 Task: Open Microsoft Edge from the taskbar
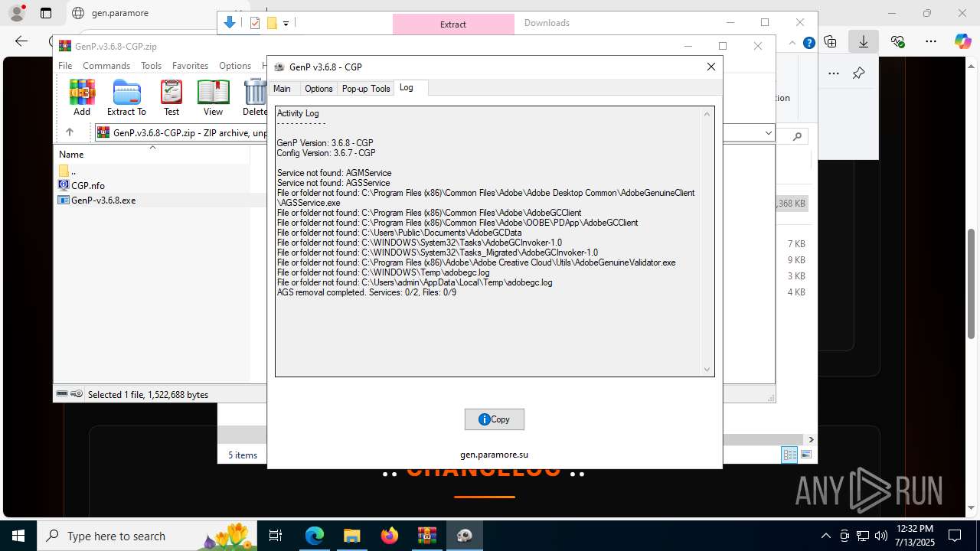click(x=315, y=536)
